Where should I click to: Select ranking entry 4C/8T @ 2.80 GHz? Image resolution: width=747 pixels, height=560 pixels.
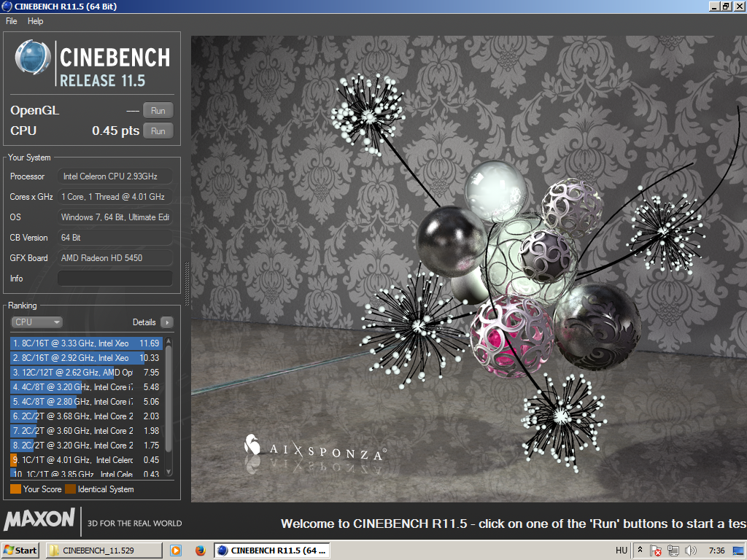pos(86,402)
